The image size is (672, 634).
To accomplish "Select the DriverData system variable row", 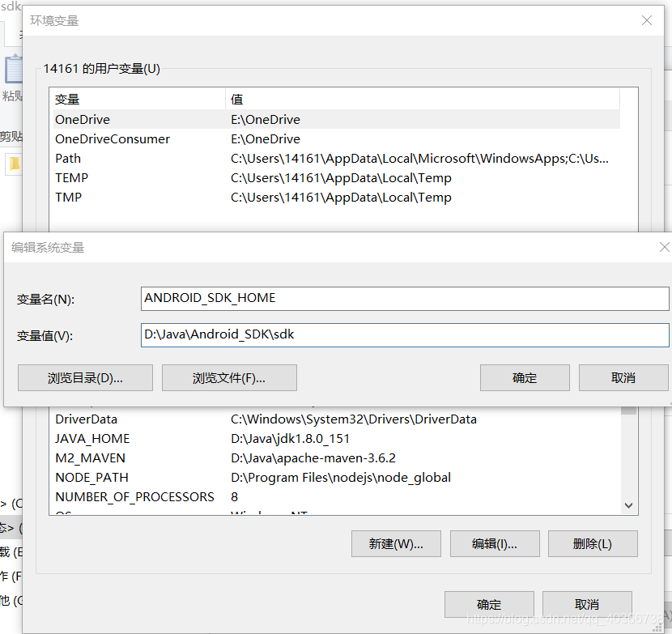I will pyautogui.click(x=337, y=419).
